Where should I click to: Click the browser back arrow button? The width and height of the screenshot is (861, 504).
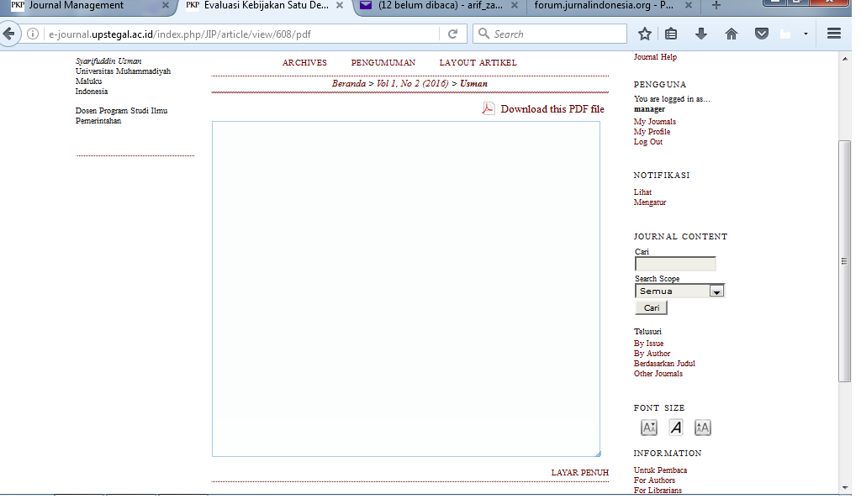click(9, 34)
